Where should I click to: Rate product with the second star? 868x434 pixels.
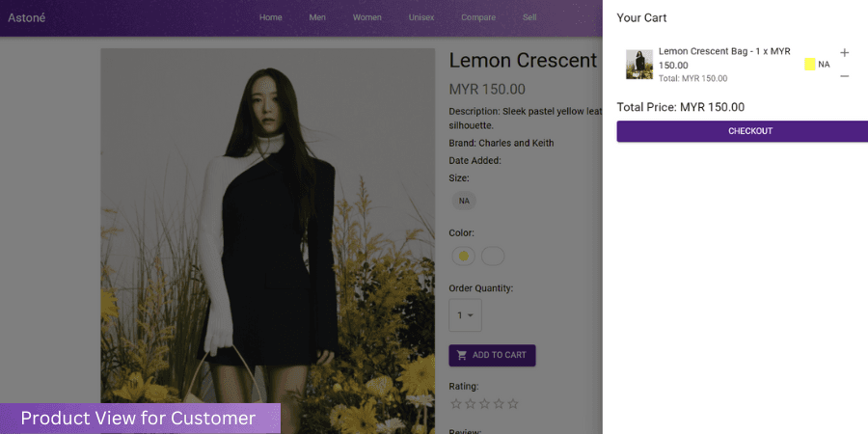click(471, 403)
